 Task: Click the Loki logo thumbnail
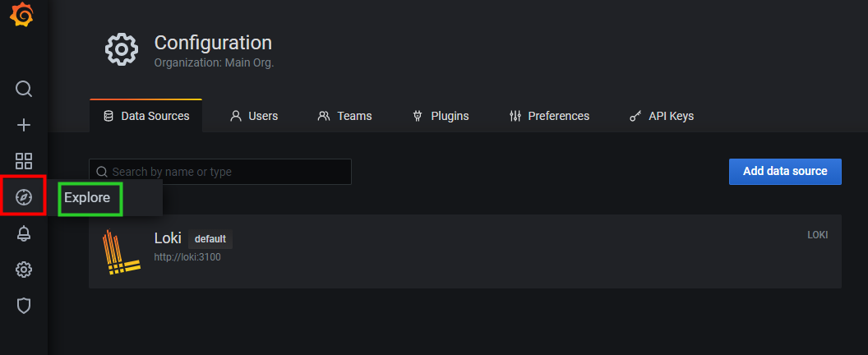click(121, 252)
